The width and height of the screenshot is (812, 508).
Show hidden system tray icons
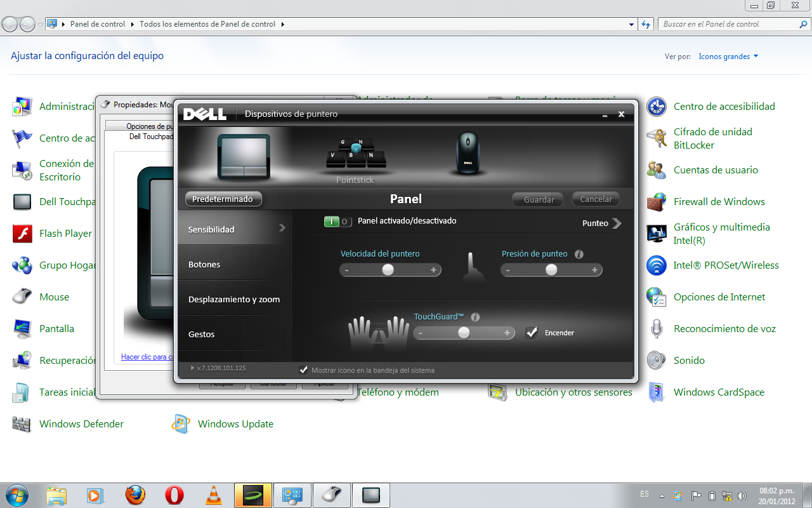(x=662, y=496)
